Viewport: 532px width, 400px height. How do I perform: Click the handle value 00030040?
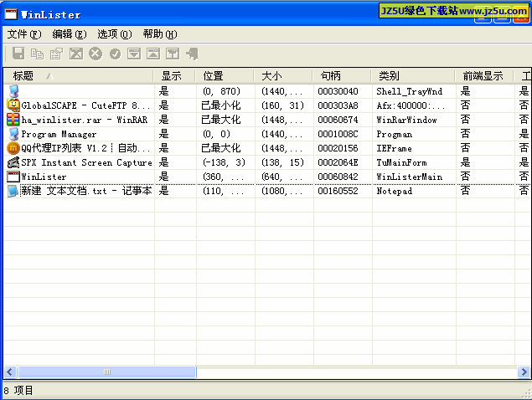click(338, 91)
